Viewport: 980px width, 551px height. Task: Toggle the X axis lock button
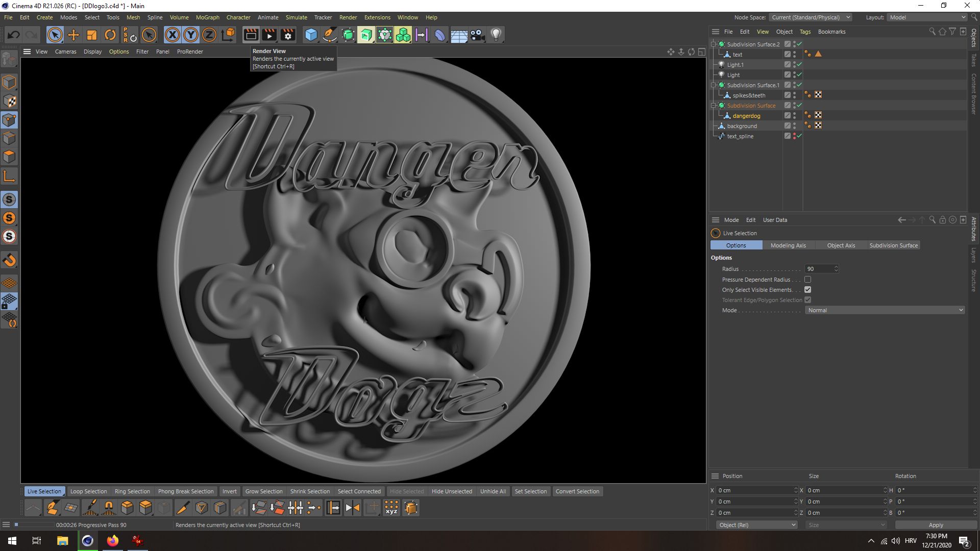pyautogui.click(x=173, y=35)
